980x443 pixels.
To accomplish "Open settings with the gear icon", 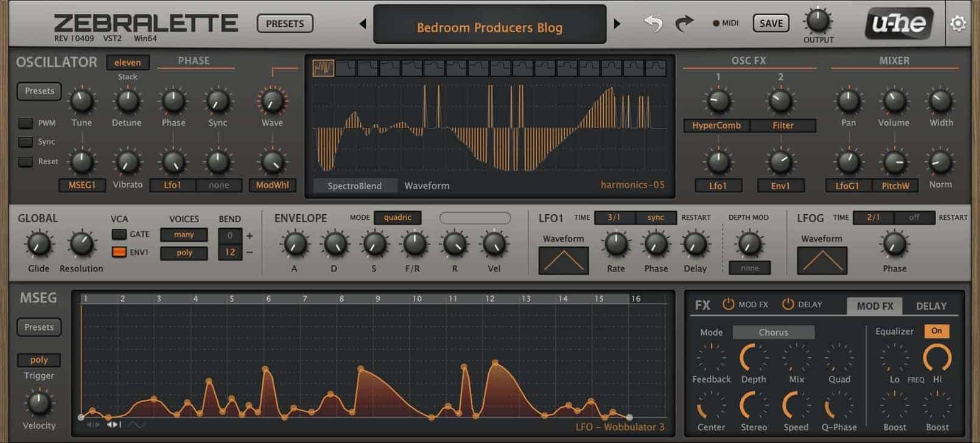I will 957,24.
